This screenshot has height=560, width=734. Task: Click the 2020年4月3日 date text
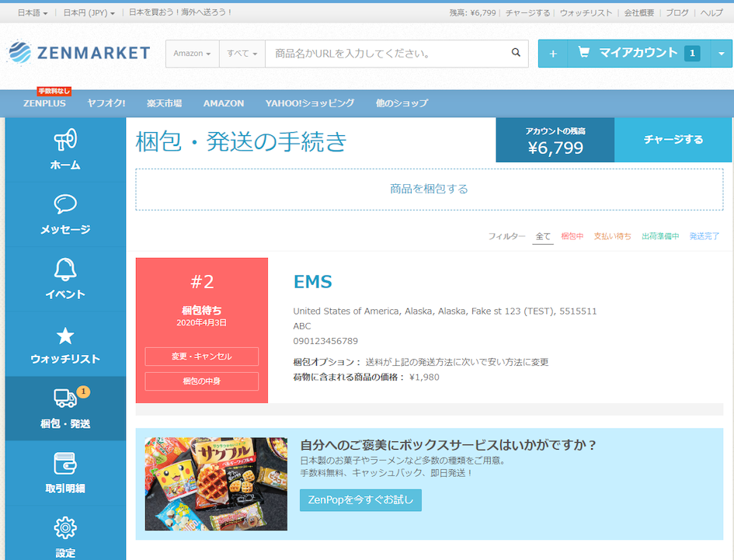coord(202,322)
